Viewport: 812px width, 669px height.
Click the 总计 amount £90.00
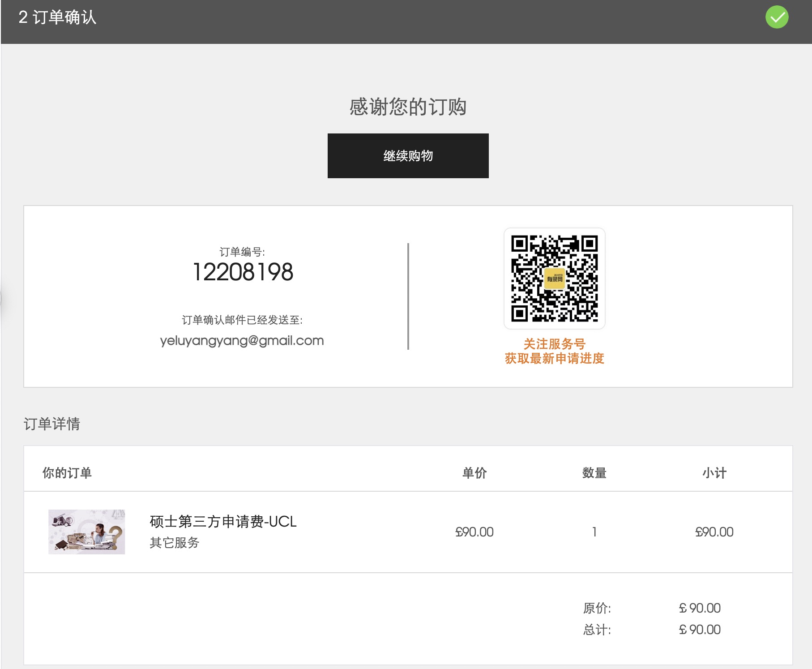pyautogui.click(x=700, y=630)
